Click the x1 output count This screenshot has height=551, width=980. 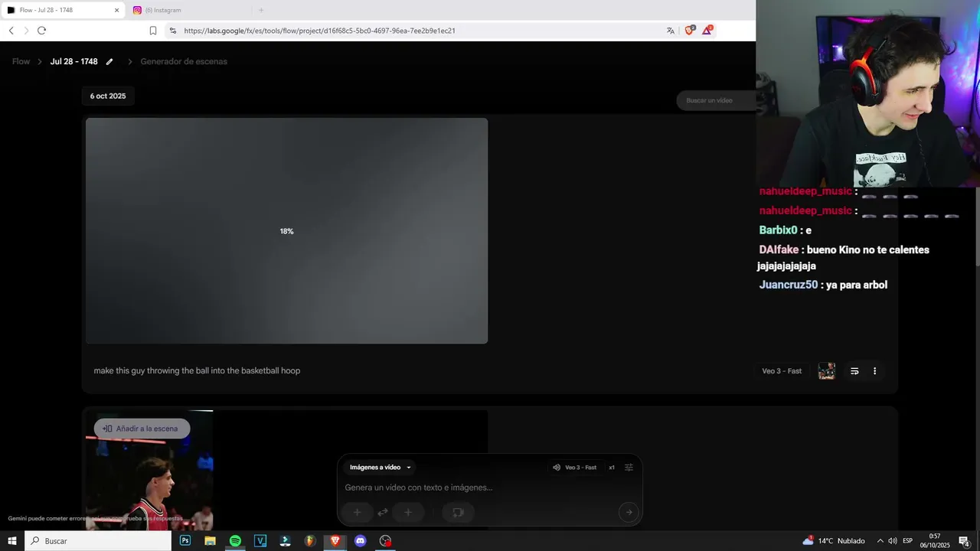click(x=612, y=468)
